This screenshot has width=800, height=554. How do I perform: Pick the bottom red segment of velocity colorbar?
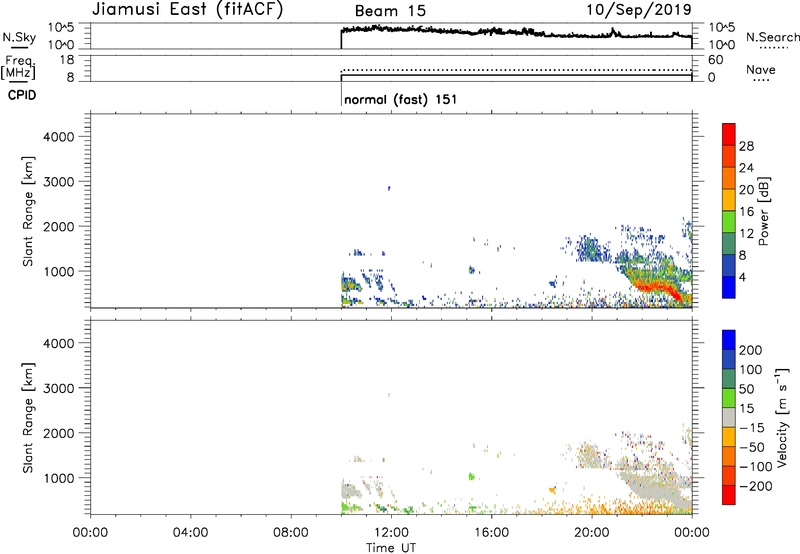(x=729, y=495)
